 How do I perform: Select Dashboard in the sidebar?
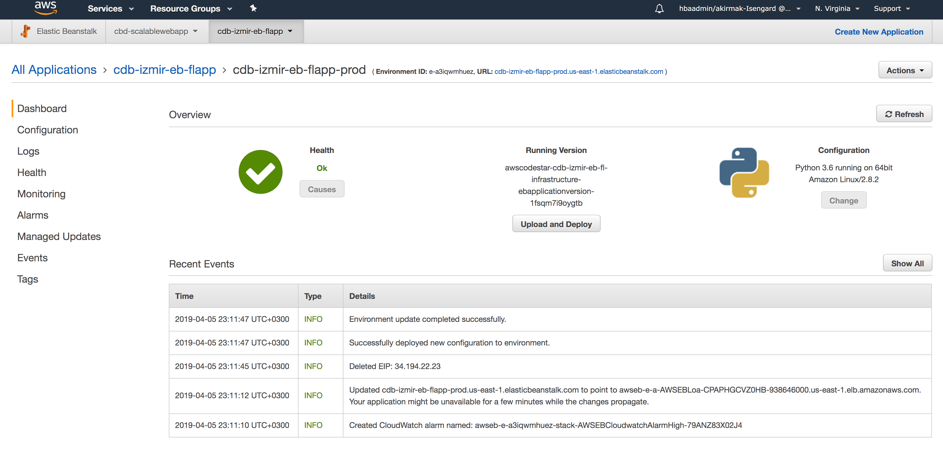42,109
